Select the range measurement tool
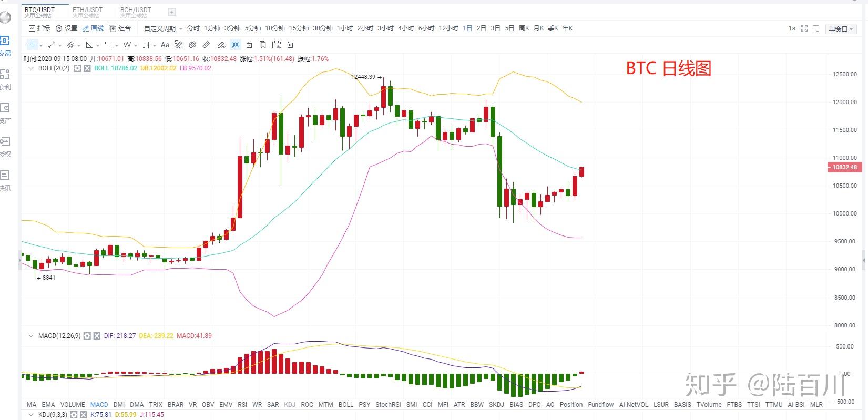Image resolution: width=868 pixels, height=420 pixels. [146, 45]
